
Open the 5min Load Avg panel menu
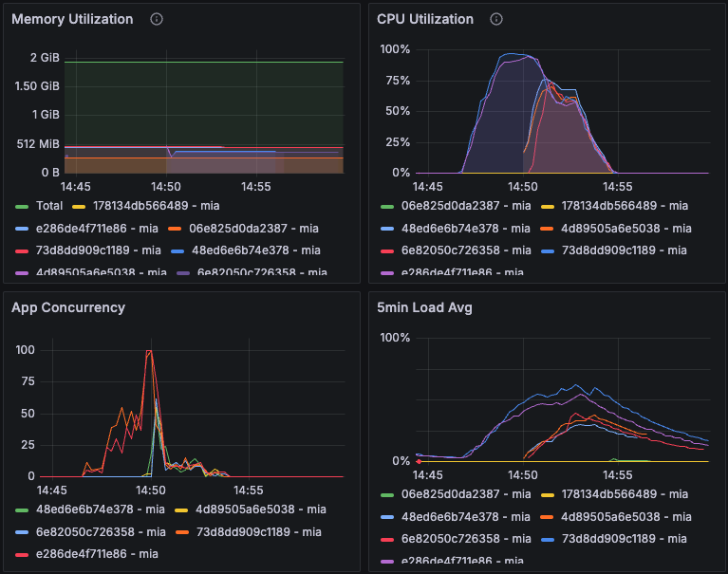coord(424,307)
